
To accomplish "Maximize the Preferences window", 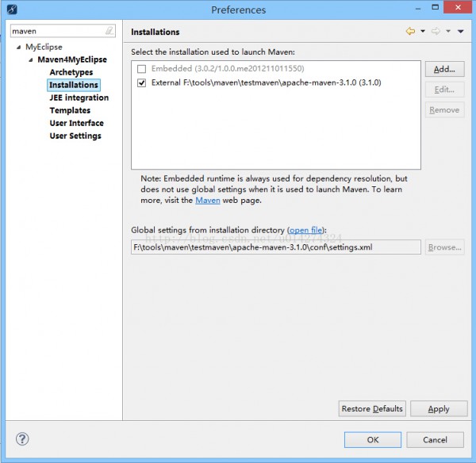I will (x=436, y=7).
